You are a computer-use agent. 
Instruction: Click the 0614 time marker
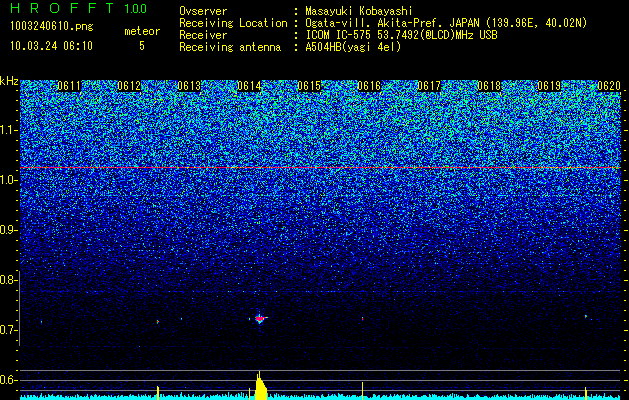pyautogui.click(x=249, y=86)
